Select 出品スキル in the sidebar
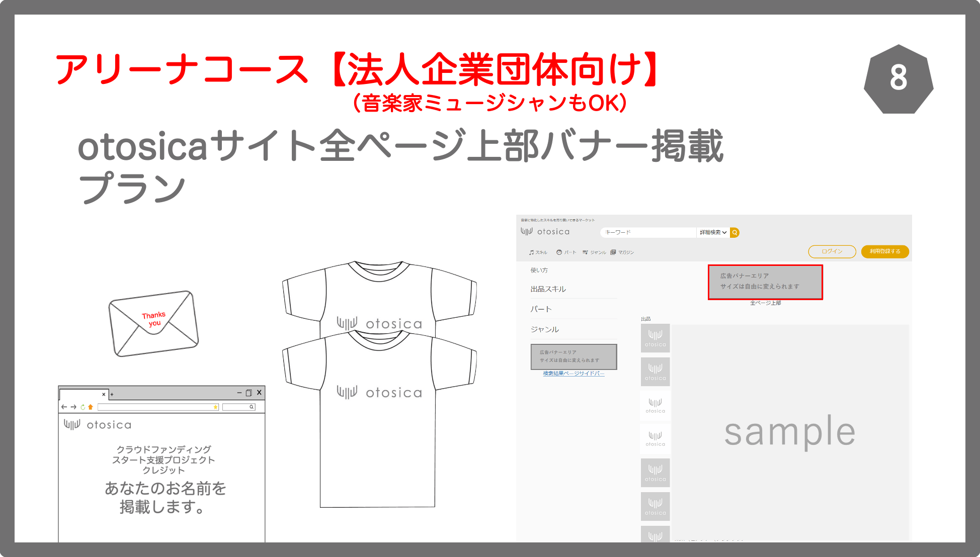Screen dimensions: 980x557 coord(548,289)
